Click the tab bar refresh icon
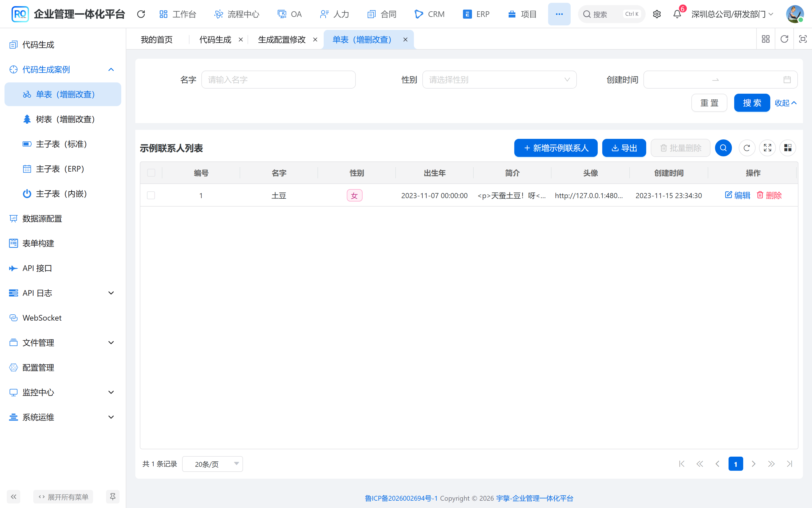The image size is (812, 508). coord(784,39)
